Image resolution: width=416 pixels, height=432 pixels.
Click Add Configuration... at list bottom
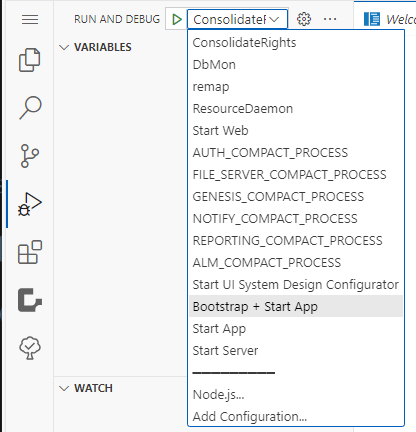click(296, 417)
